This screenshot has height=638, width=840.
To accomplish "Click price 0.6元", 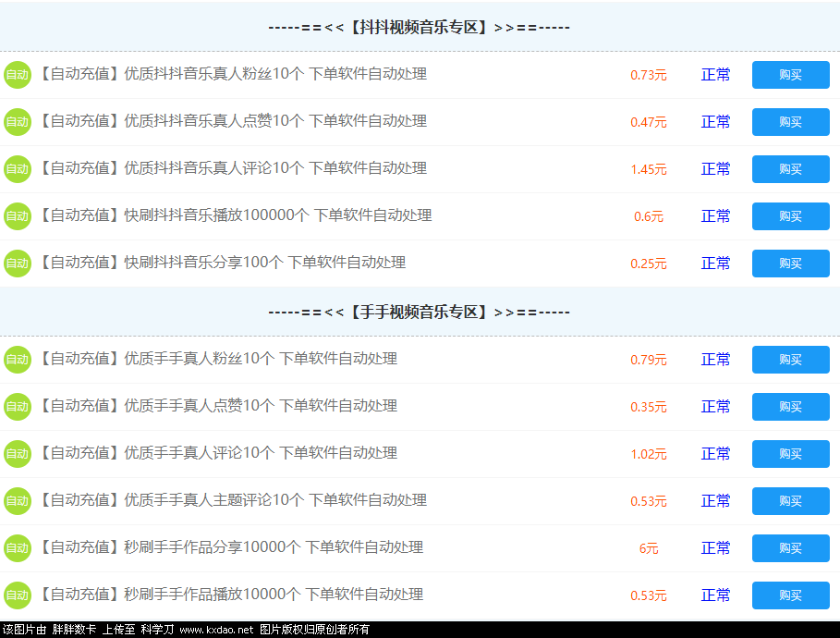I will click(649, 216).
